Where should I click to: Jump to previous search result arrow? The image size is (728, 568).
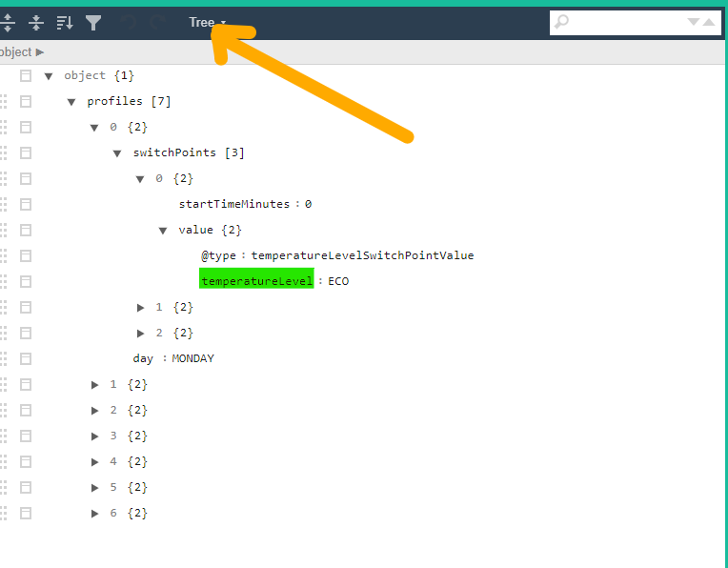709,22
